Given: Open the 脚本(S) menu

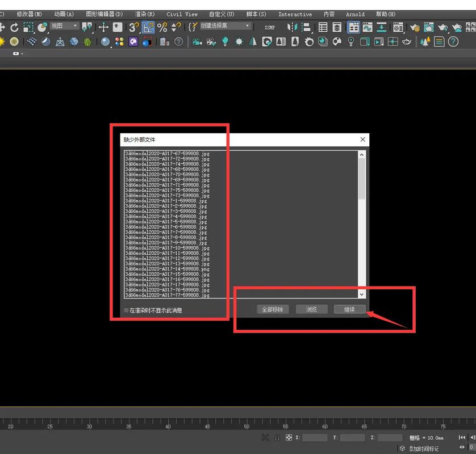Looking at the screenshot, I should (x=256, y=14).
